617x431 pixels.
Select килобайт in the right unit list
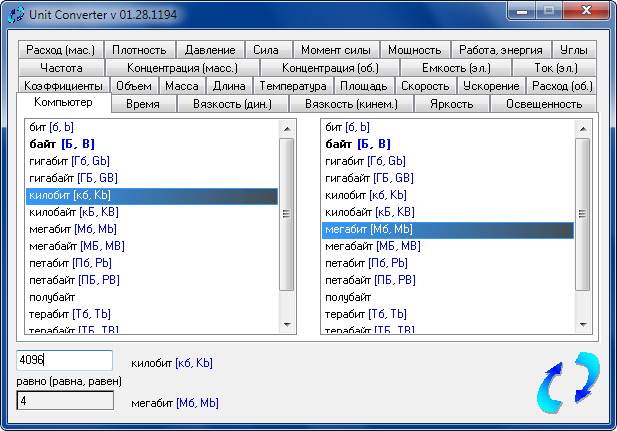point(368,212)
